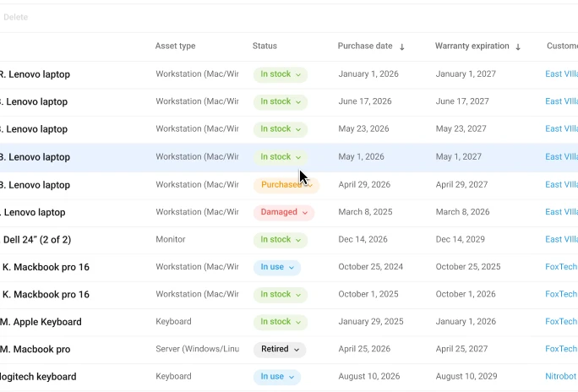Click purchase date March 8, 2025
The height and width of the screenshot is (392, 578).
click(x=365, y=212)
